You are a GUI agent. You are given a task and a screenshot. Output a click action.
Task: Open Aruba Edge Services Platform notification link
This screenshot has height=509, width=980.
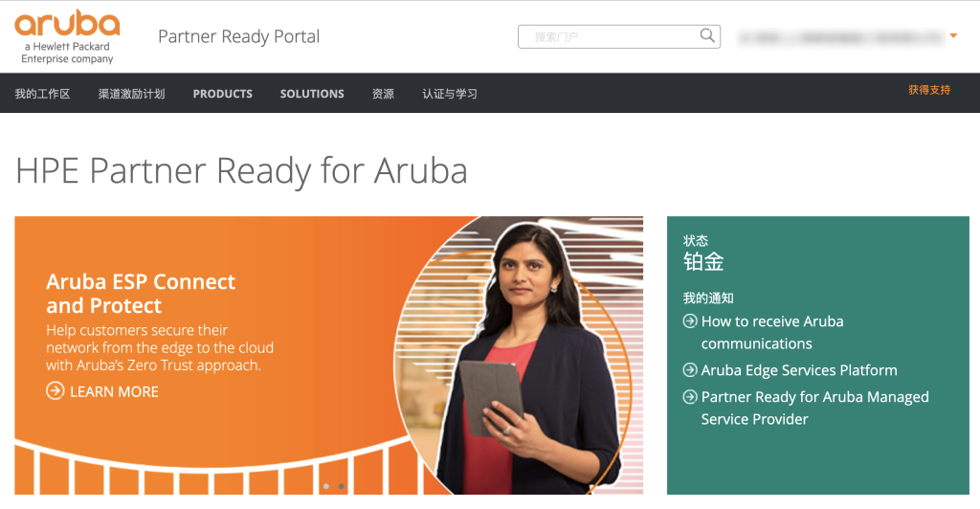pyautogui.click(x=799, y=370)
